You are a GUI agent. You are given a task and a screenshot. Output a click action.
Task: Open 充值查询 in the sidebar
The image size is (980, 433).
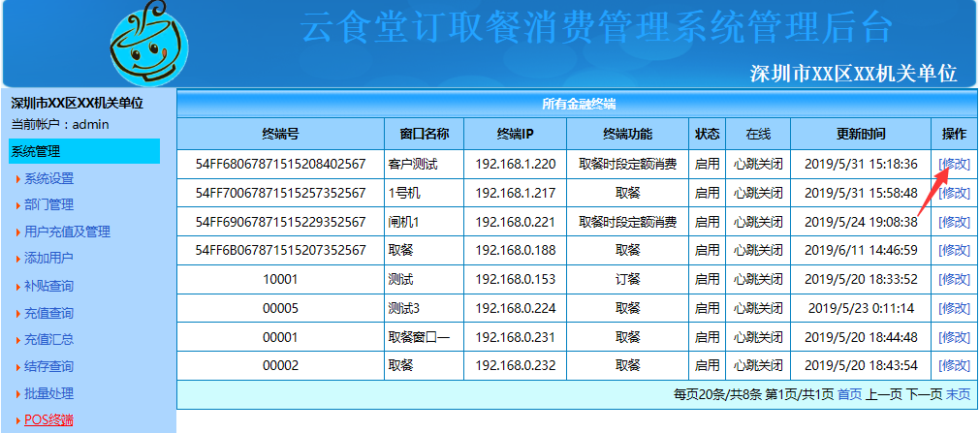click(48, 313)
